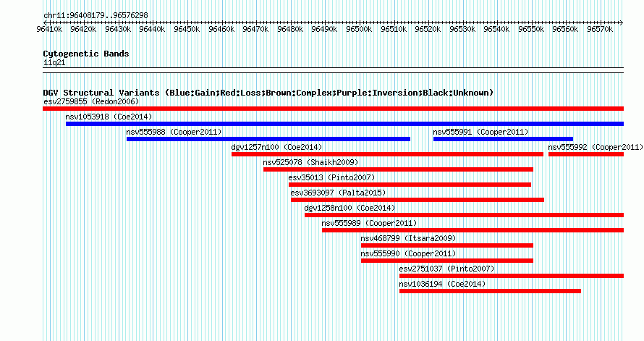Click the 96560k ruler tick label
Viewport: 644px width, 341px height.
[x=566, y=29]
